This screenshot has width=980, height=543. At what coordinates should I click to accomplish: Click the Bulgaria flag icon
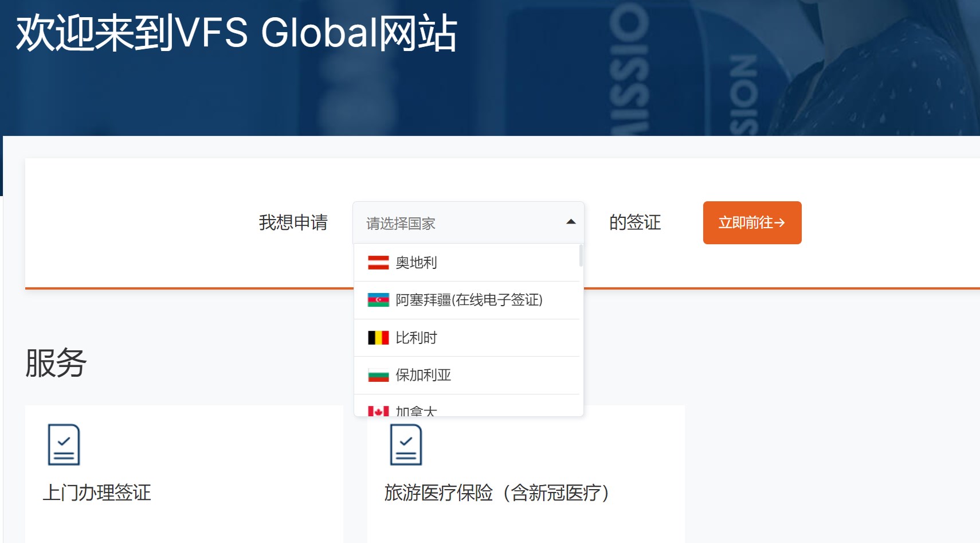pos(378,375)
